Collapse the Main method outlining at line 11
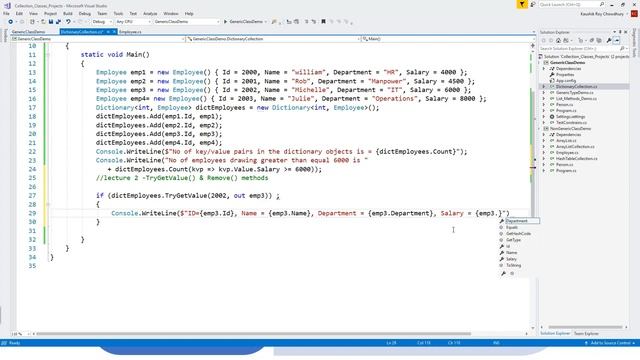Screen dimensions: 640x360 [48, 55]
